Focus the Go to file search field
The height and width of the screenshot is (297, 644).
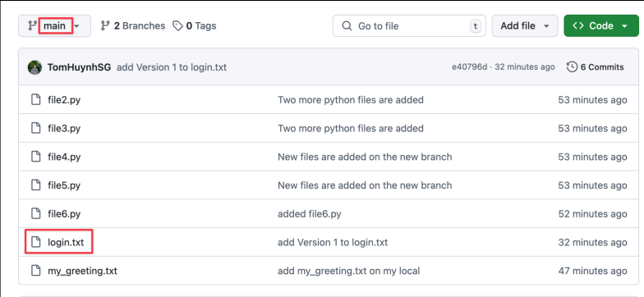click(409, 26)
